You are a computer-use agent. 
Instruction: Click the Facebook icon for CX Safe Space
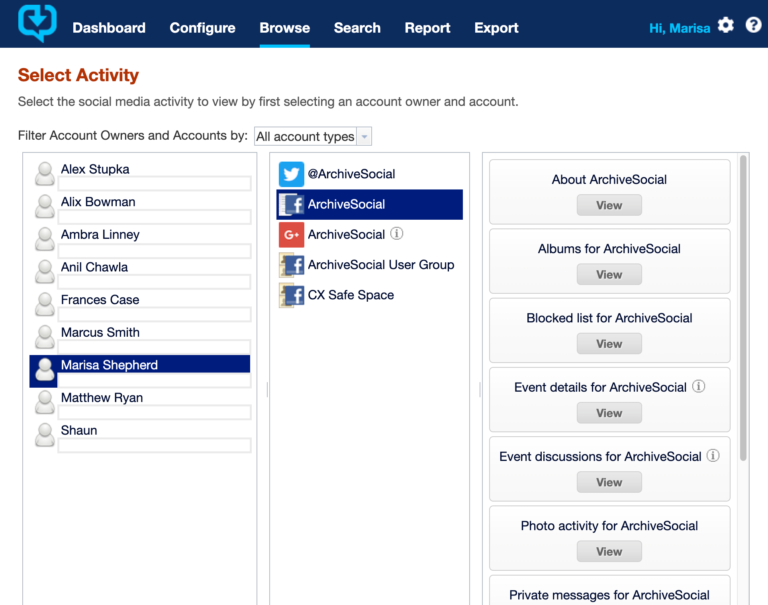[291, 295]
